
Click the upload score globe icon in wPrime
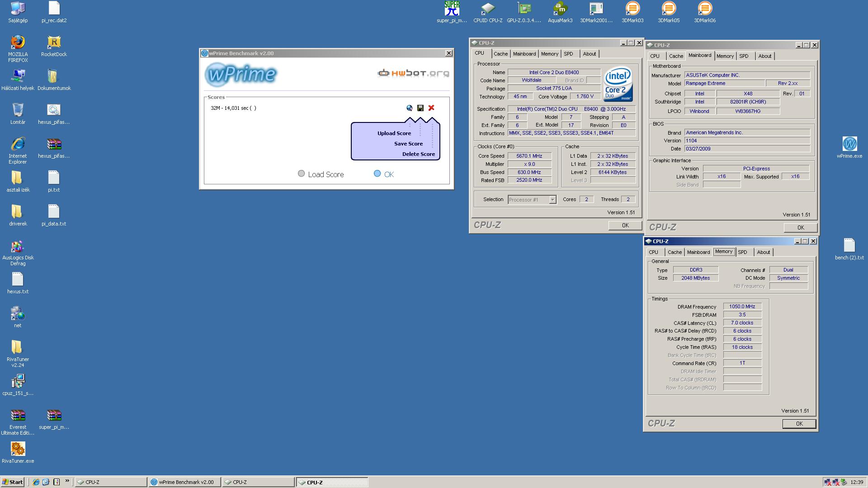click(409, 108)
